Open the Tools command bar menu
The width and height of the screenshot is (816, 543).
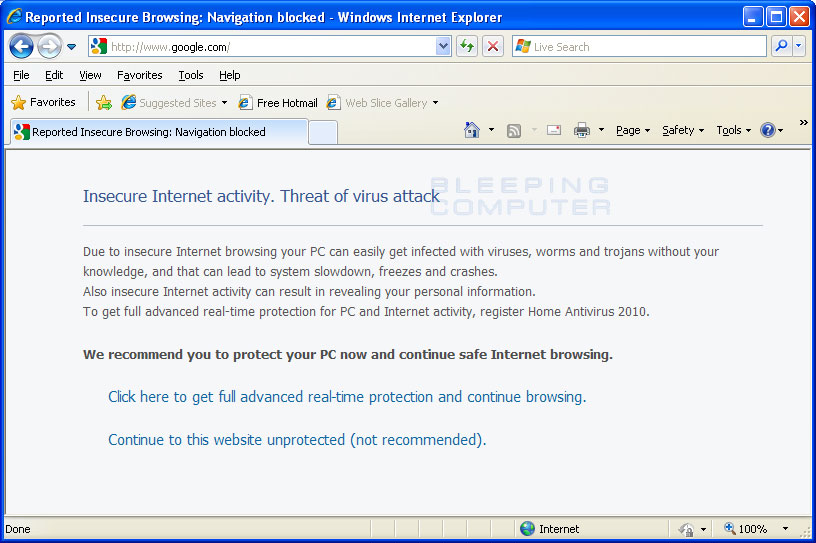(733, 130)
